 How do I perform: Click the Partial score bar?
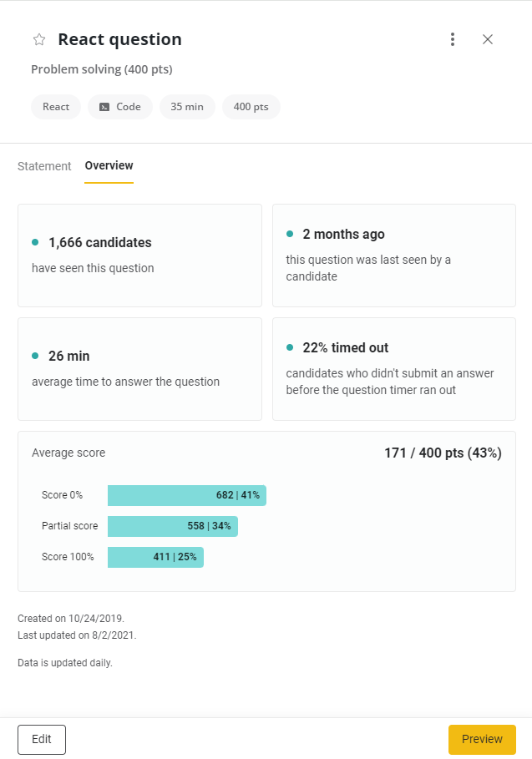point(172,526)
